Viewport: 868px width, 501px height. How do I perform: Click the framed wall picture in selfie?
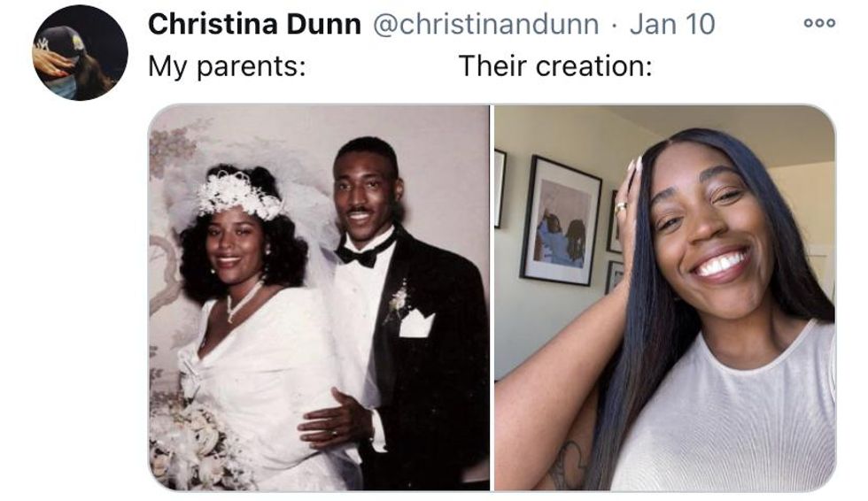click(x=561, y=220)
